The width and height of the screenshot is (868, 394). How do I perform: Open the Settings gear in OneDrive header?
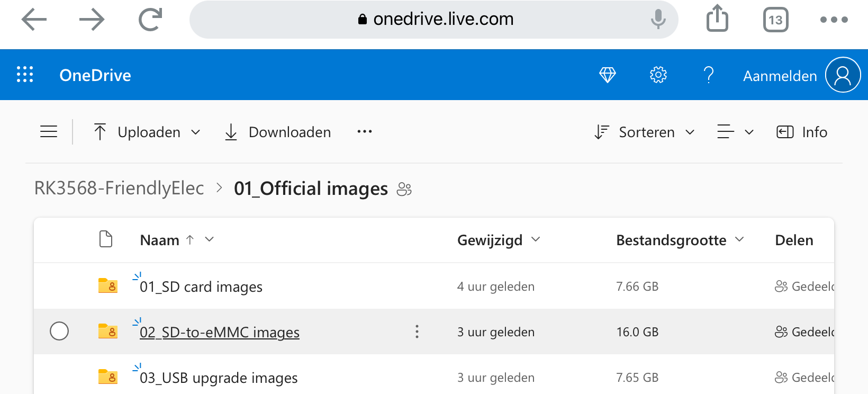(x=658, y=75)
